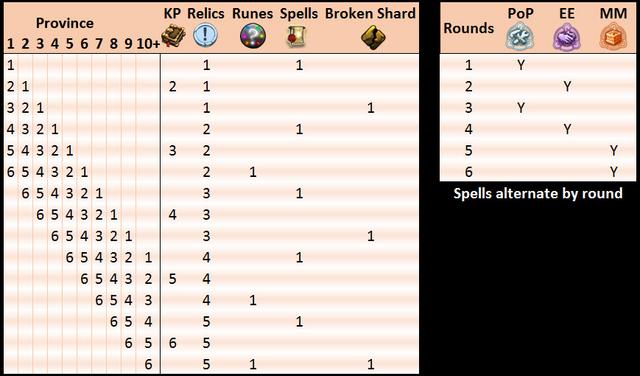The width and height of the screenshot is (640, 376).
Task: Click the MM orange crate icon
Action: [x=613, y=36]
